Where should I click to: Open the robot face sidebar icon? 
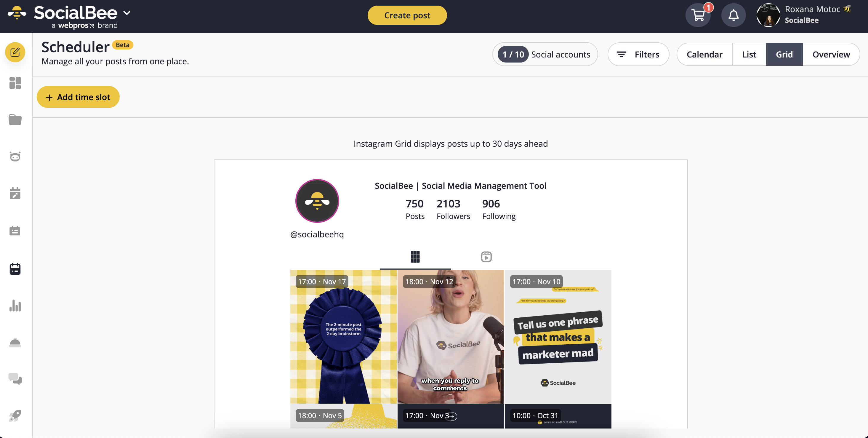[x=15, y=156]
